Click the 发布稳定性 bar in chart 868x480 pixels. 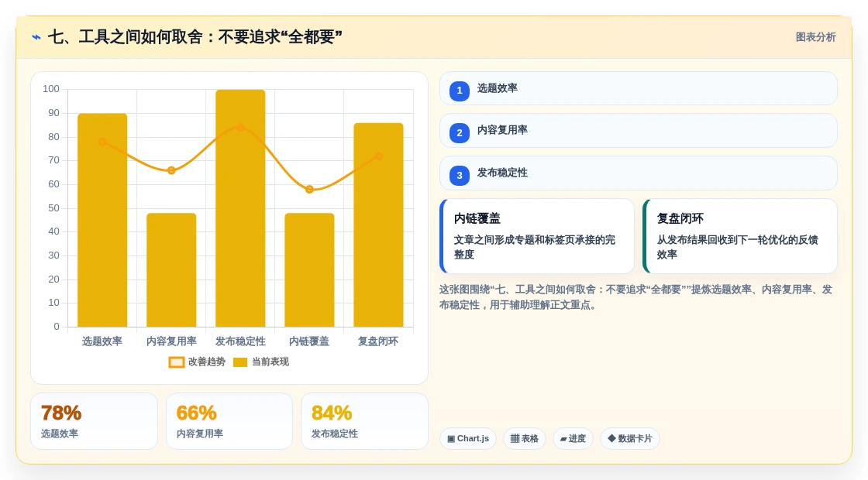click(x=240, y=208)
